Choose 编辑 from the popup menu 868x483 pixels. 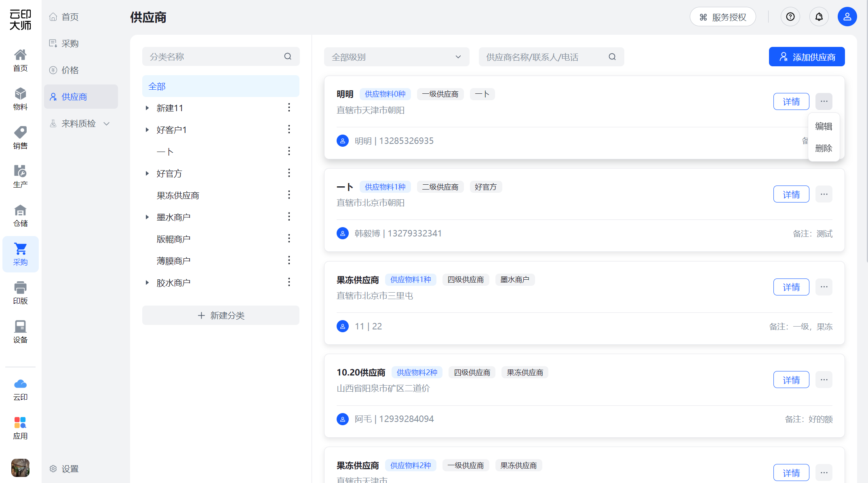click(824, 127)
